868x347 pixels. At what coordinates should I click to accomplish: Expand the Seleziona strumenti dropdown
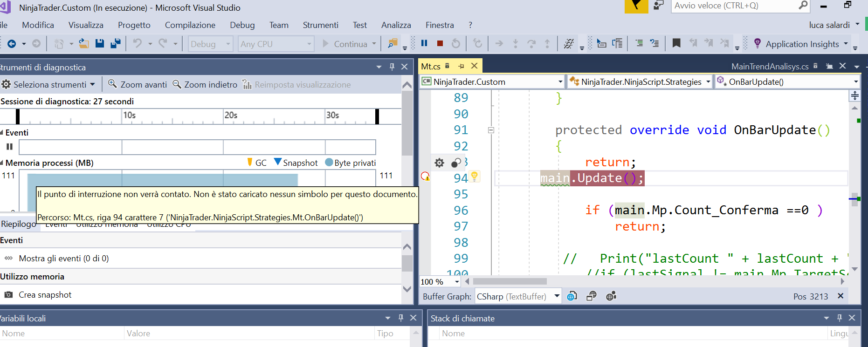click(93, 84)
